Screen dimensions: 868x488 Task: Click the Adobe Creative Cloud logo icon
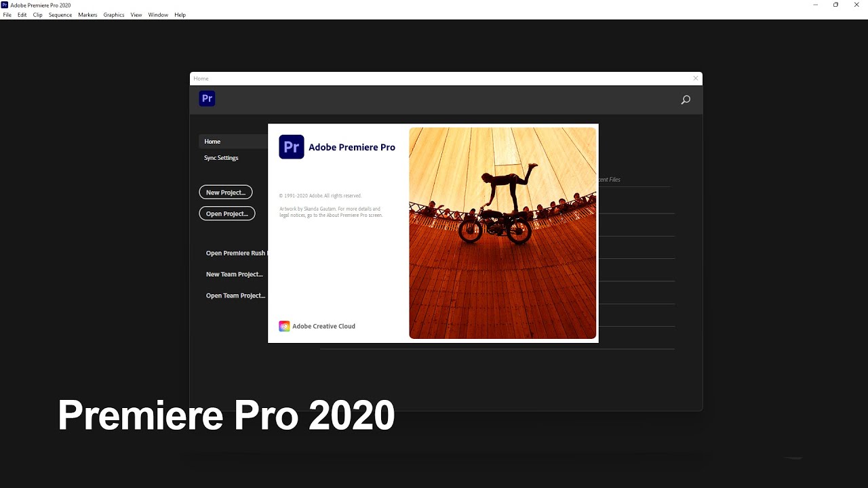284,326
